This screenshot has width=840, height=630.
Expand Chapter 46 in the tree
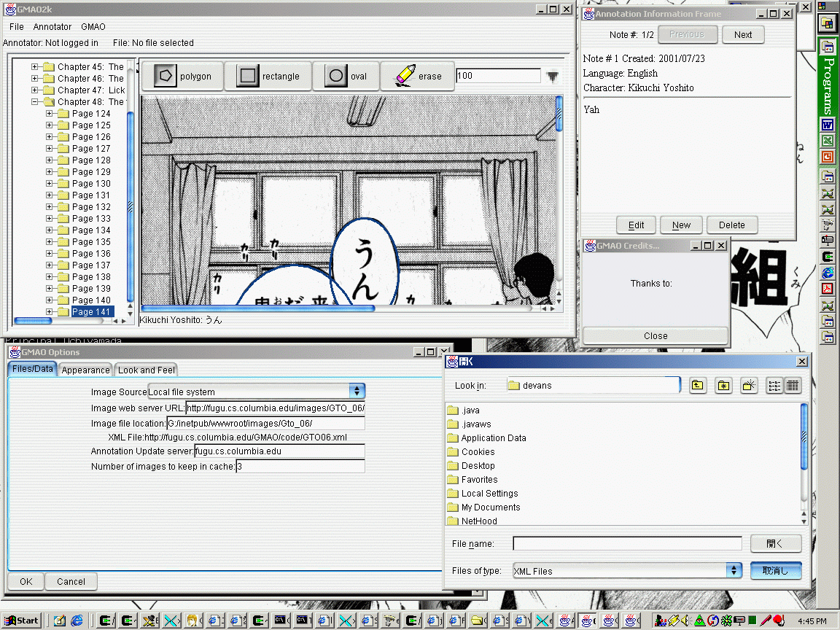pyautogui.click(x=34, y=78)
